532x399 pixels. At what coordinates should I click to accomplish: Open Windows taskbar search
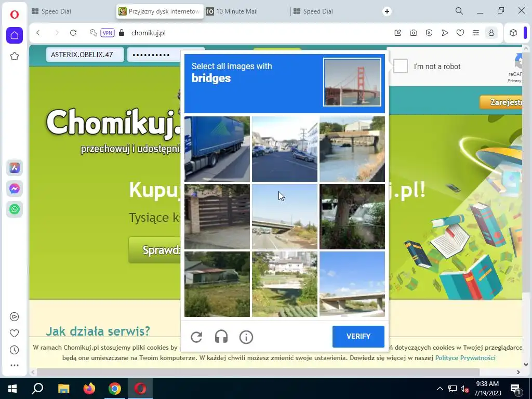coord(37,389)
